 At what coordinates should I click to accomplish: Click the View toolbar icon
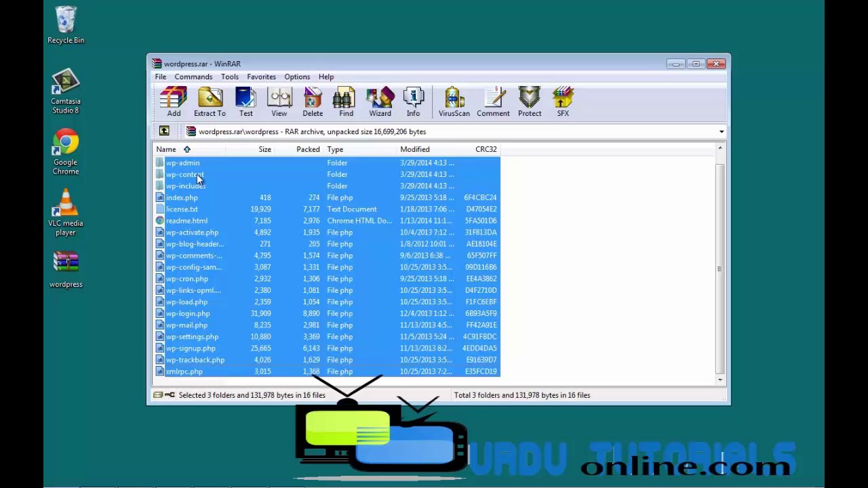click(279, 102)
